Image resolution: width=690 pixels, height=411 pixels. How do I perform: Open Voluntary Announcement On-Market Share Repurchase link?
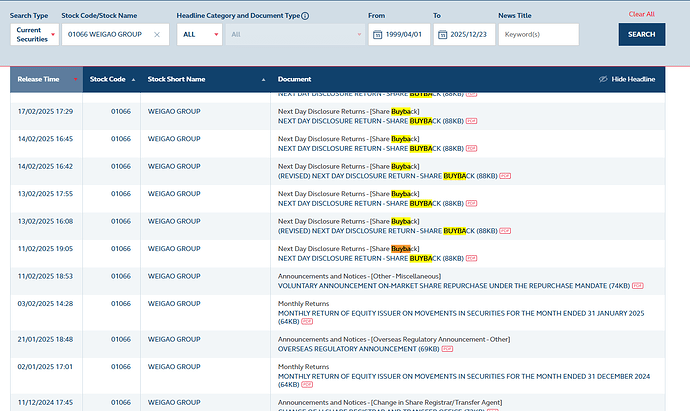454,286
